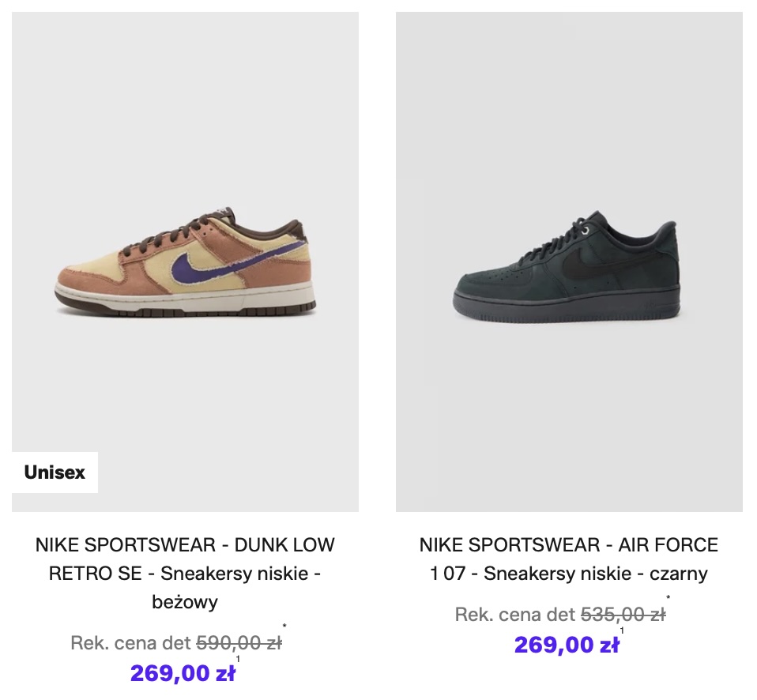Image resolution: width=757 pixels, height=700 pixels.
Task: Open the NIKE SPORTSWEAR - DUNK LOW title link
Action: (x=185, y=545)
